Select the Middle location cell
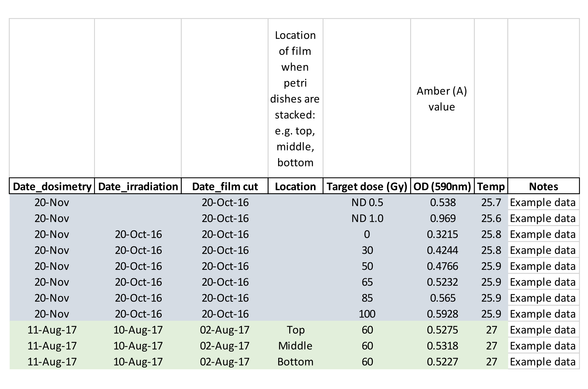Image resolution: width=588 pixels, height=389 pixels. pos(295,346)
